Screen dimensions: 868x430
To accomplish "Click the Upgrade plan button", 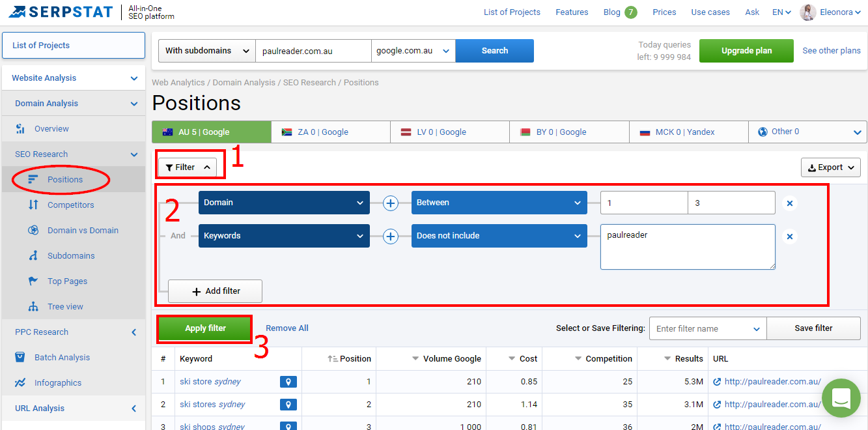I will click(x=746, y=51).
